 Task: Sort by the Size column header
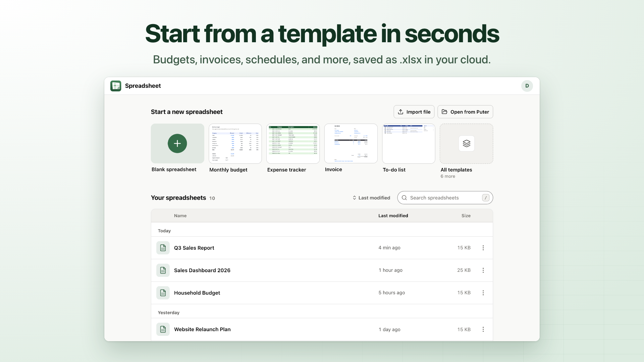(x=466, y=216)
